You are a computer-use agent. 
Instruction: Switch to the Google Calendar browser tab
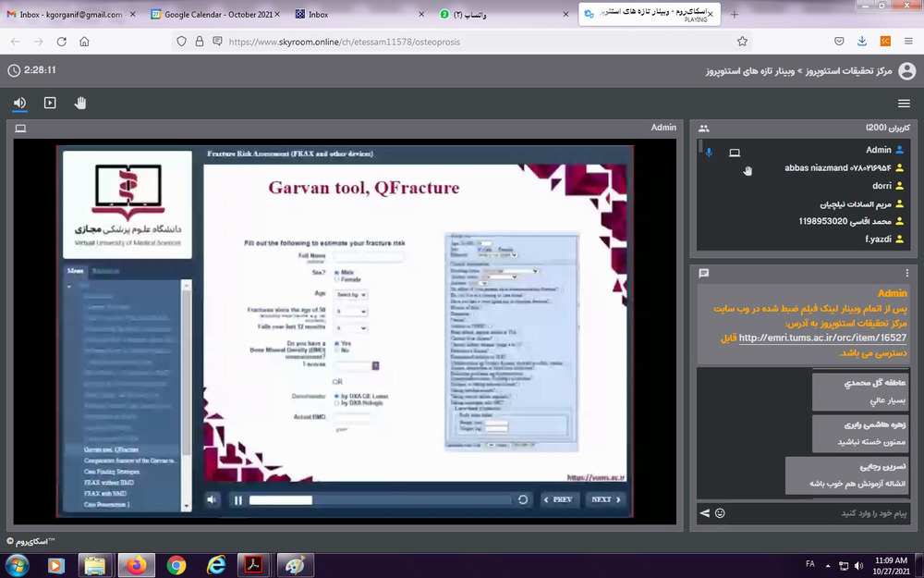214,15
